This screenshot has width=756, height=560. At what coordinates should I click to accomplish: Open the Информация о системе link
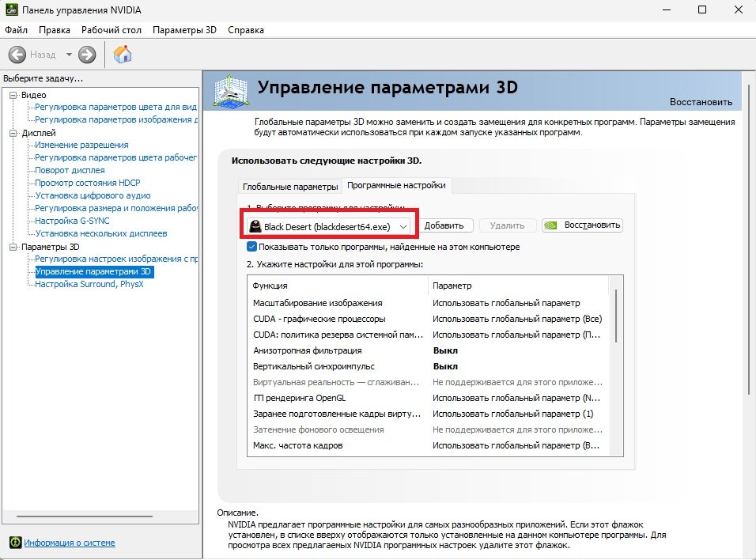pos(69,543)
